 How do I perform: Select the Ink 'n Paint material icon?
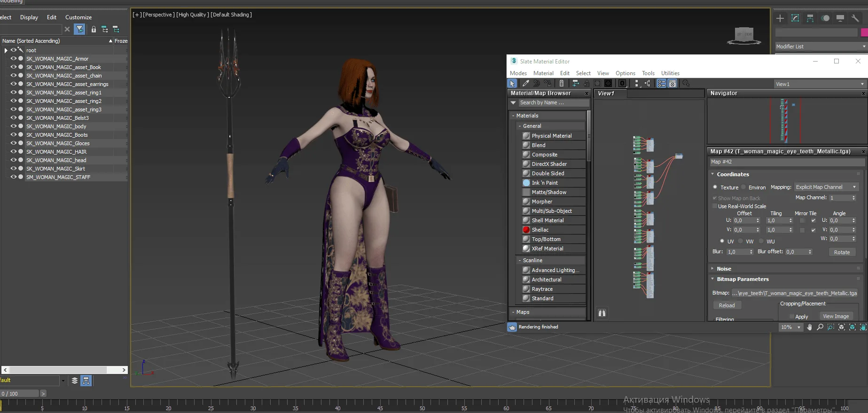pyautogui.click(x=526, y=183)
